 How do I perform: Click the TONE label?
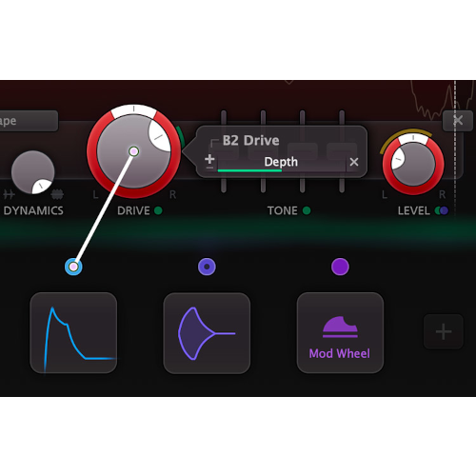point(282,210)
